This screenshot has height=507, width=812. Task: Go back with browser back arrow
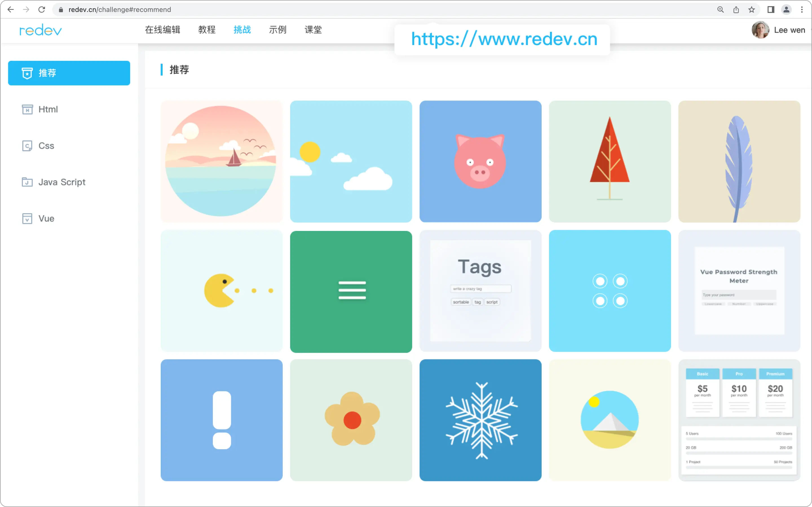10,9
